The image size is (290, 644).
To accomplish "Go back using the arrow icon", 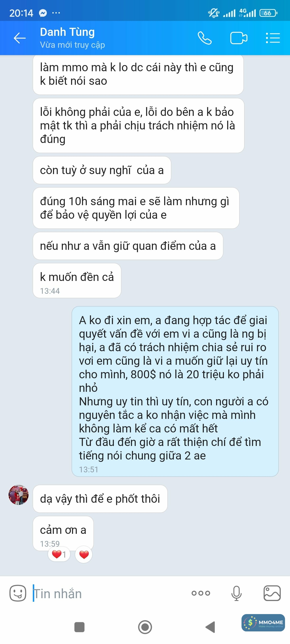I will (x=19, y=38).
